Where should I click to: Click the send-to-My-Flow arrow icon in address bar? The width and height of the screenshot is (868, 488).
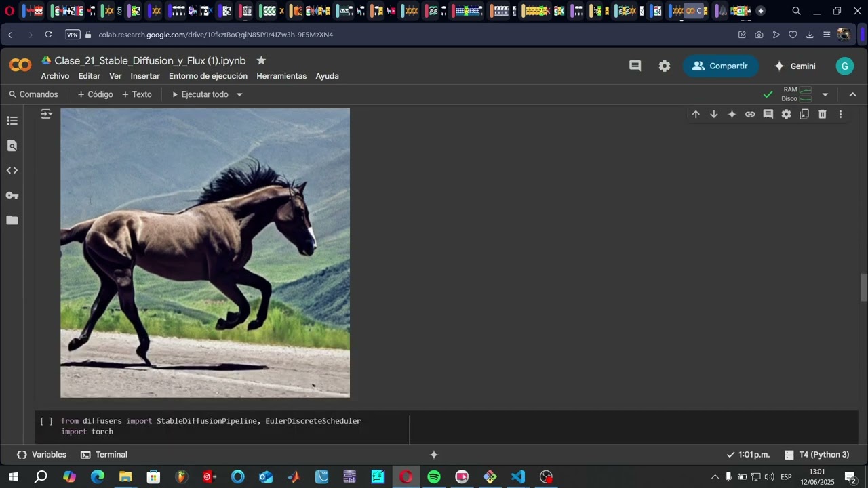[x=776, y=35]
